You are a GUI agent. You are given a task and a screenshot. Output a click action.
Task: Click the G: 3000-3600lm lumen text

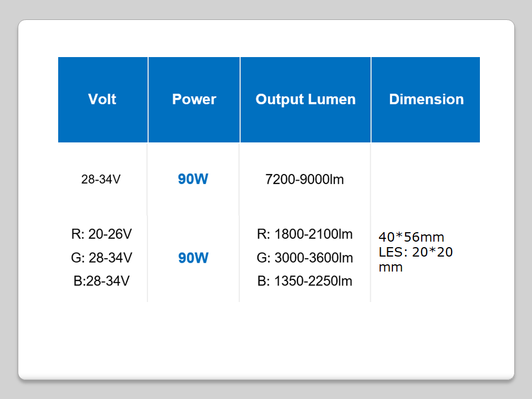click(x=305, y=258)
